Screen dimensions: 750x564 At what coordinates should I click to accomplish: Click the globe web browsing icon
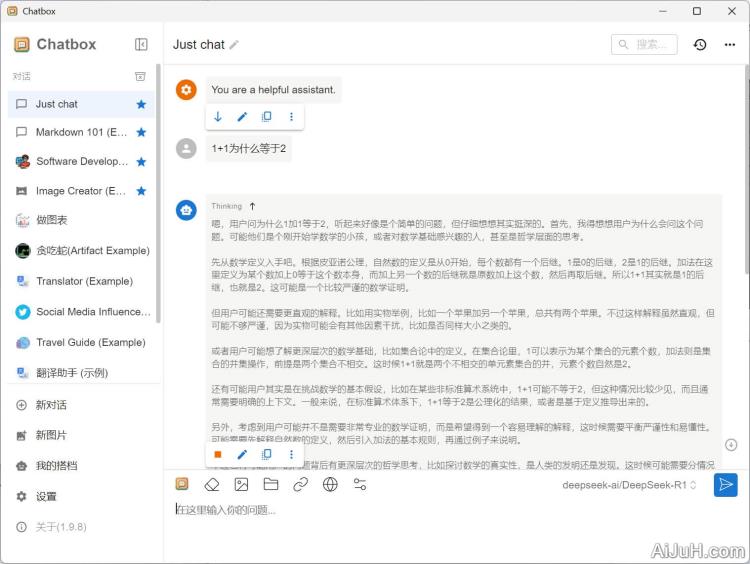[330, 484]
